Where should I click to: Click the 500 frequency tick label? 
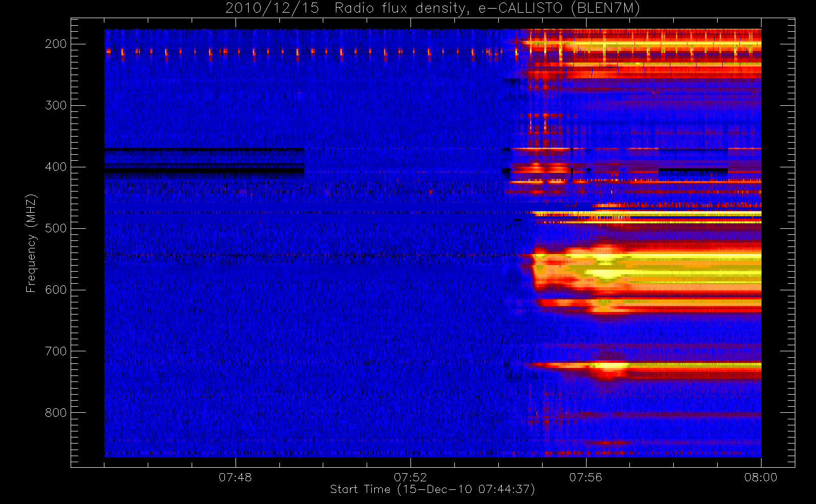point(55,228)
